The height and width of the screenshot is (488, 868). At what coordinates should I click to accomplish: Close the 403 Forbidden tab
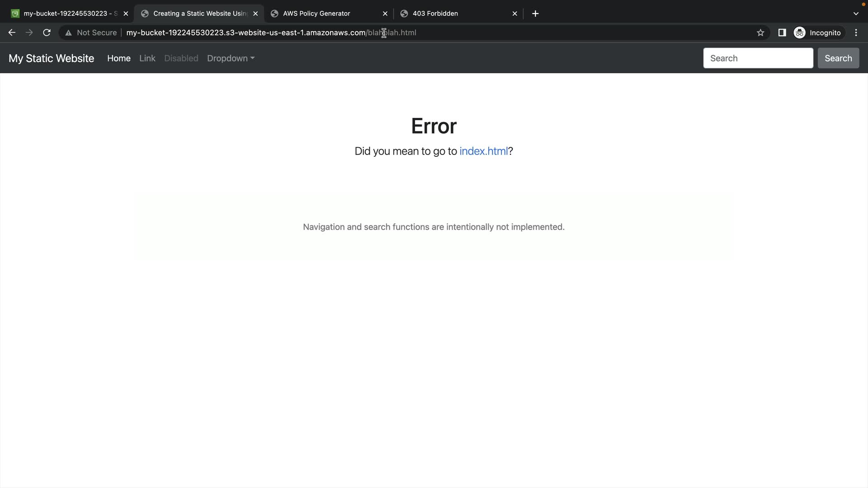tap(514, 14)
